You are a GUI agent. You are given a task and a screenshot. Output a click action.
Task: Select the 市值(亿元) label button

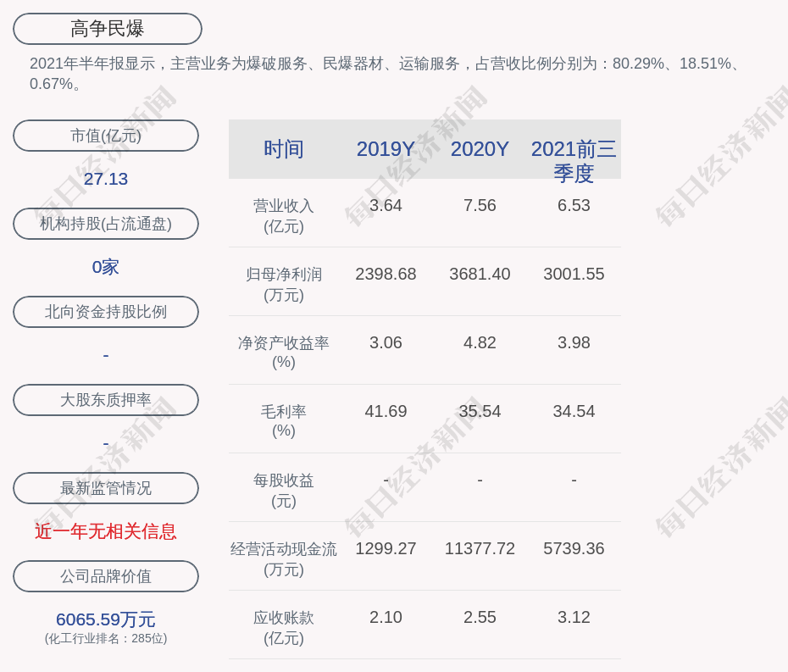pos(106,136)
